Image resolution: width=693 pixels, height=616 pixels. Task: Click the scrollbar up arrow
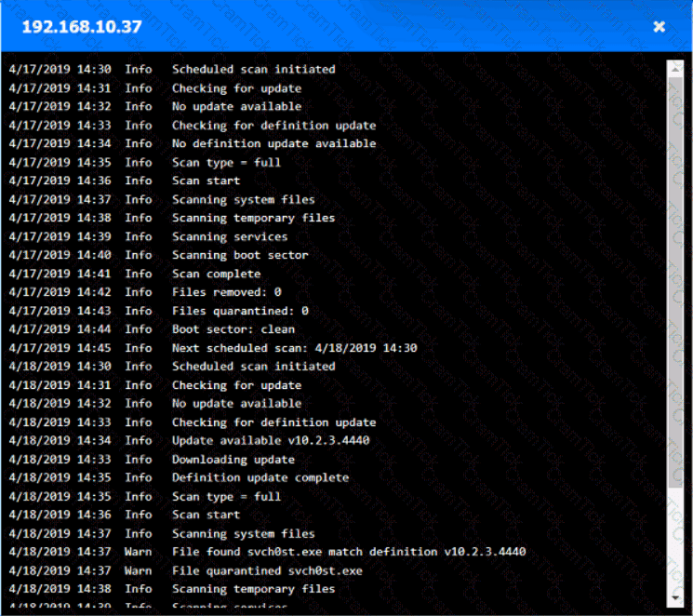(675, 68)
